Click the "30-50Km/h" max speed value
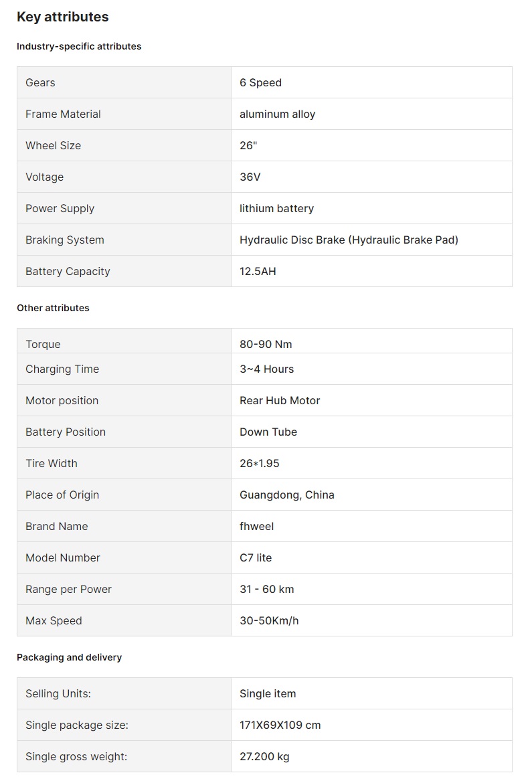532x783 pixels. coord(269,621)
